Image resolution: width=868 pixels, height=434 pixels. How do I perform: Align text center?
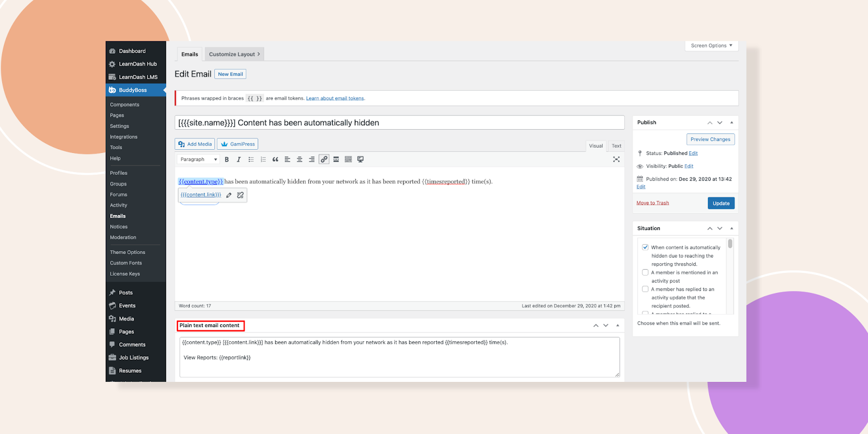point(299,159)
